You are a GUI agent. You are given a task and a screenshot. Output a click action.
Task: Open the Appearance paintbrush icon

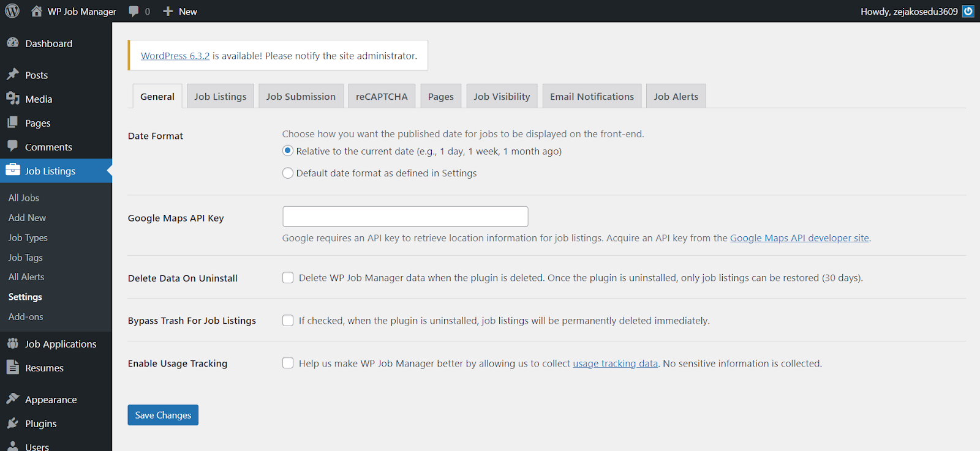pyautogui.click(x=13, y=399)
